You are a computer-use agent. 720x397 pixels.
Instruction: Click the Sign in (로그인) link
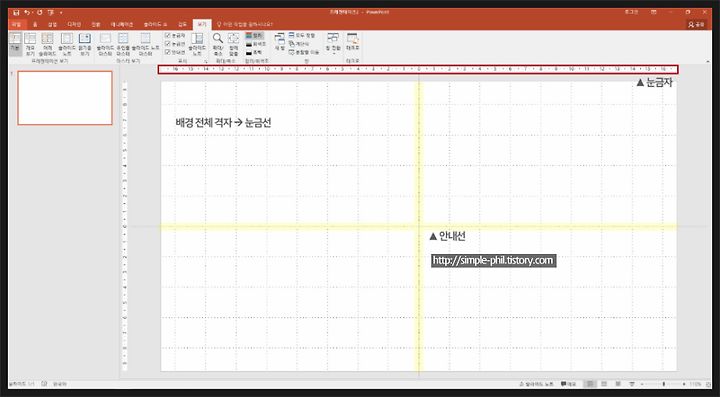pos(631,12)
